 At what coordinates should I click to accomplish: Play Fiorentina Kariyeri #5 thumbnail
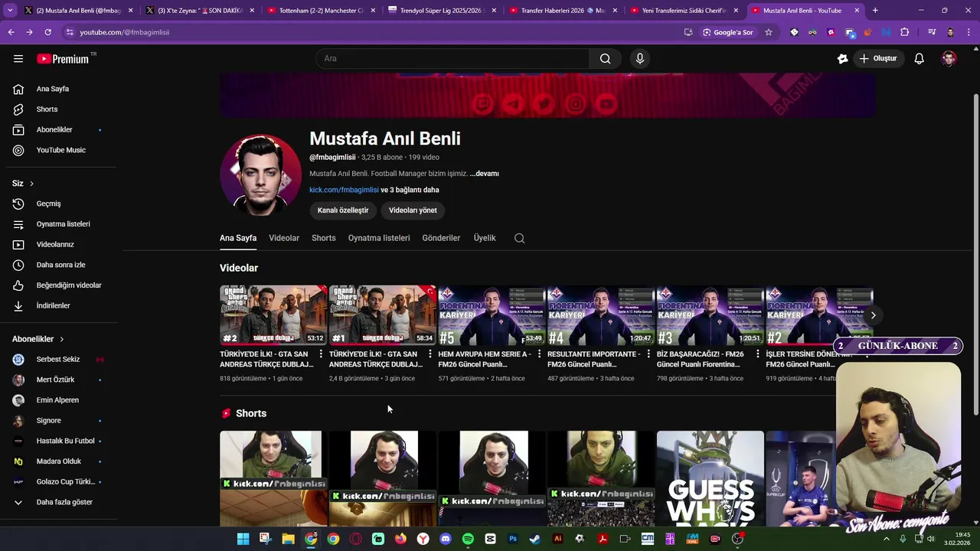pyautogui.click(x=491, y=315)
